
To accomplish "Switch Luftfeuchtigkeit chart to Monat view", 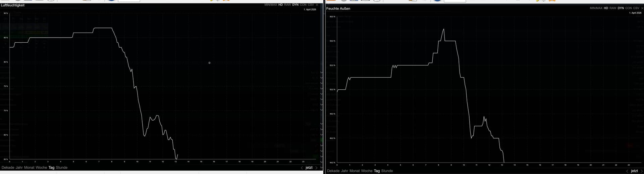I will [29, 168].
